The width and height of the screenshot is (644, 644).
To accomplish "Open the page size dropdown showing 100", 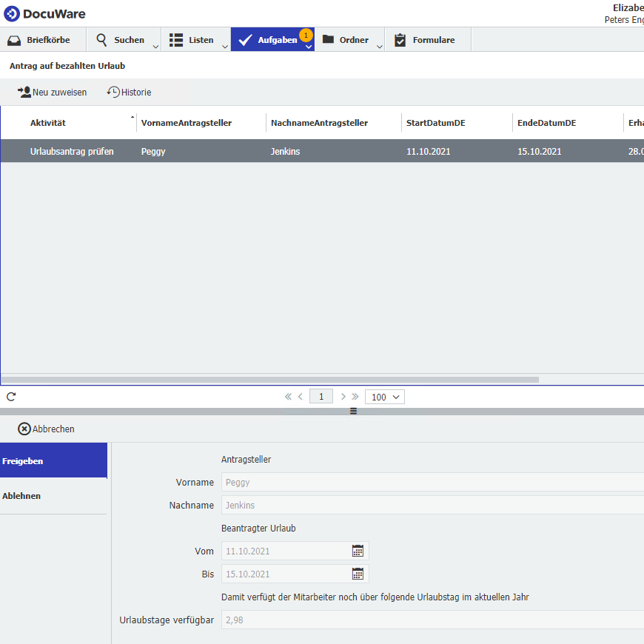I will pyautogui.click(x=384, y=397).
